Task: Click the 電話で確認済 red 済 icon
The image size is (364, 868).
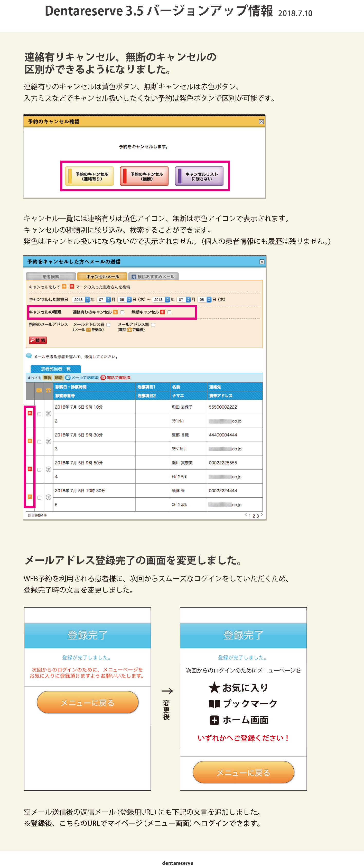Action: [103, 377]
